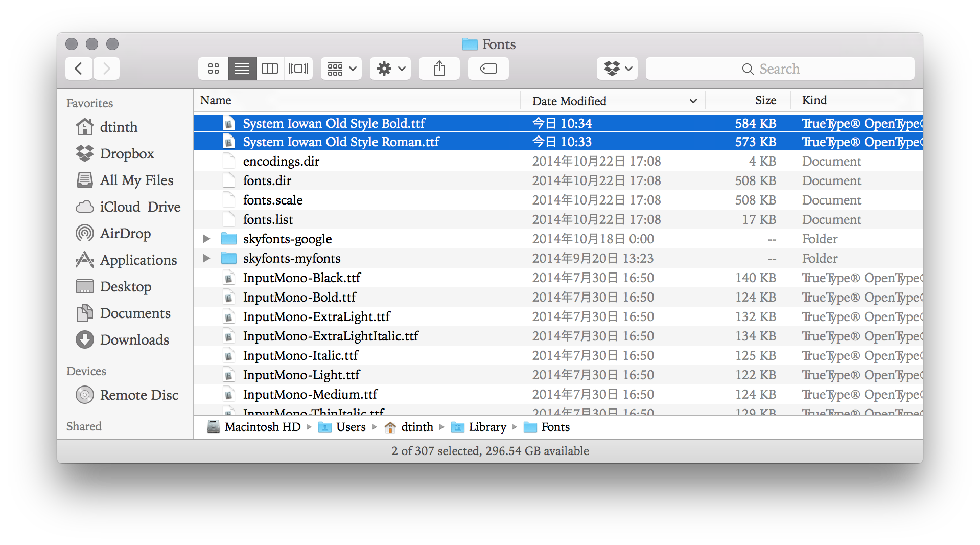Open Documents in sidebar
The width and height of the screenshot is (980, 545).
(123, 313)
